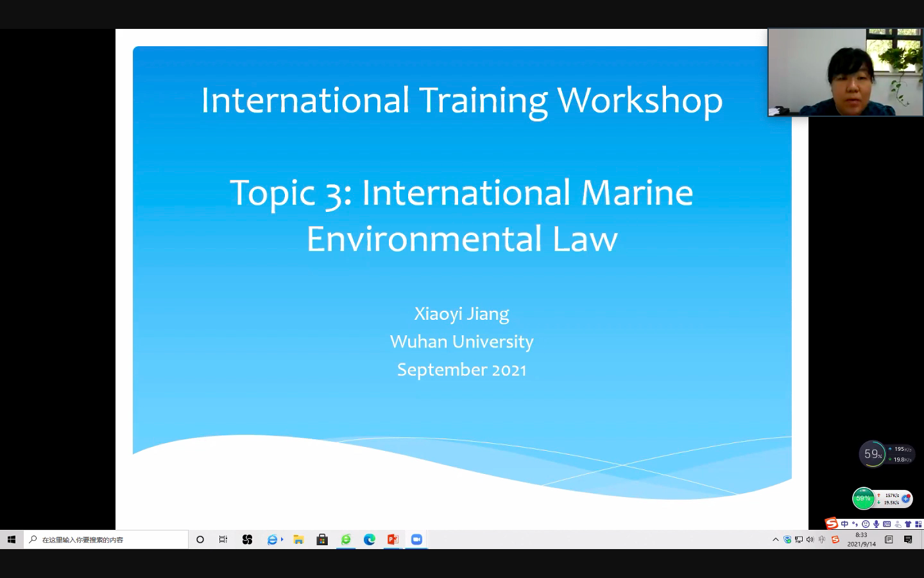This screenshot has width=924, height=578.
Task: Open the Windows Start menu
Action: (12, 539)
